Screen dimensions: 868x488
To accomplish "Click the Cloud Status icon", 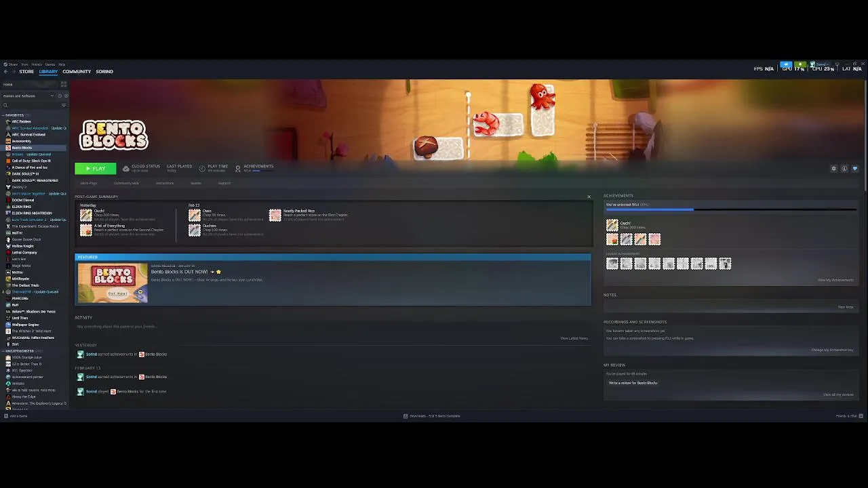I will [x=126, y=168].
